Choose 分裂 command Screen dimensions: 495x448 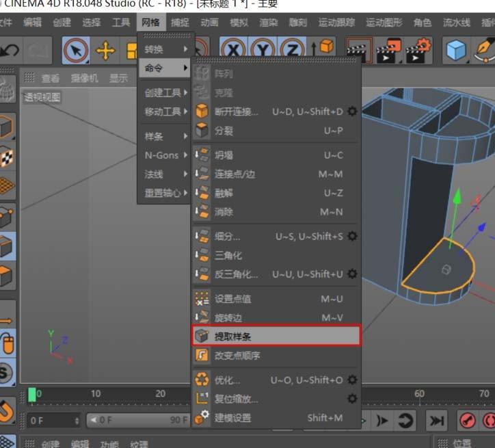coord(276,131)
